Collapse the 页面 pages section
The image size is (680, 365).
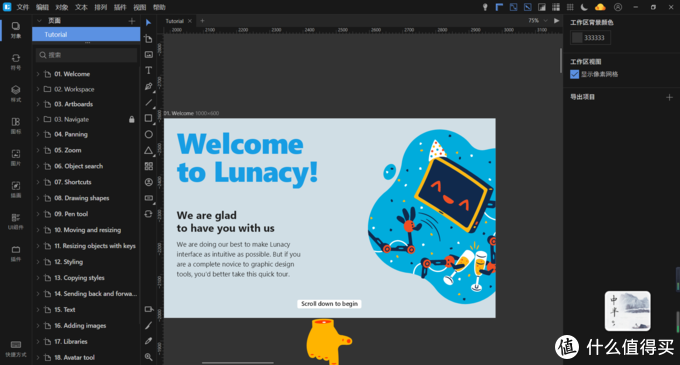click(39, 21)
